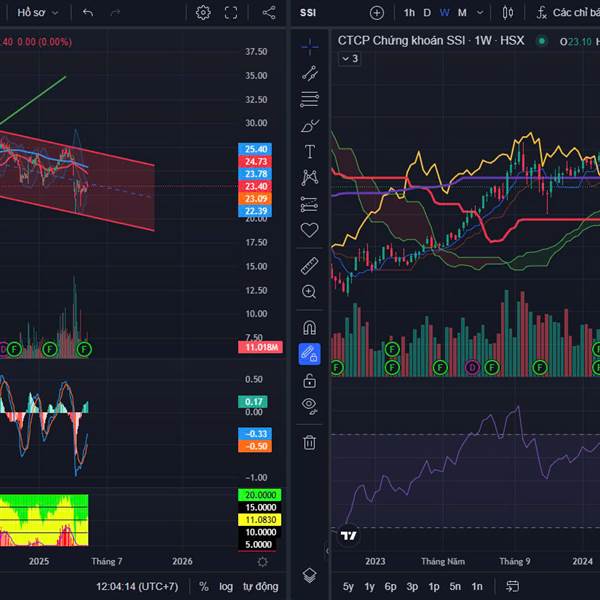Click the 2026 time axis label
600x600 pixels.
[x=182, y=561]
